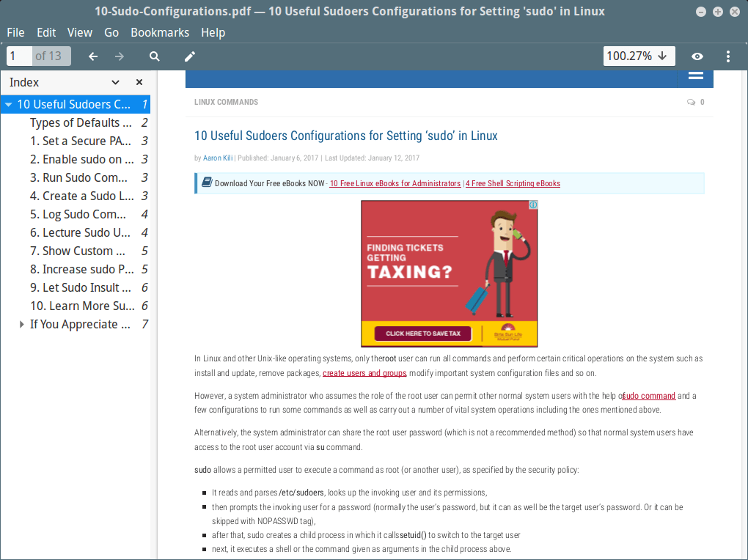Close the Index sidebar with the X
Screen dimensions: 748x560
click(139, 82)
